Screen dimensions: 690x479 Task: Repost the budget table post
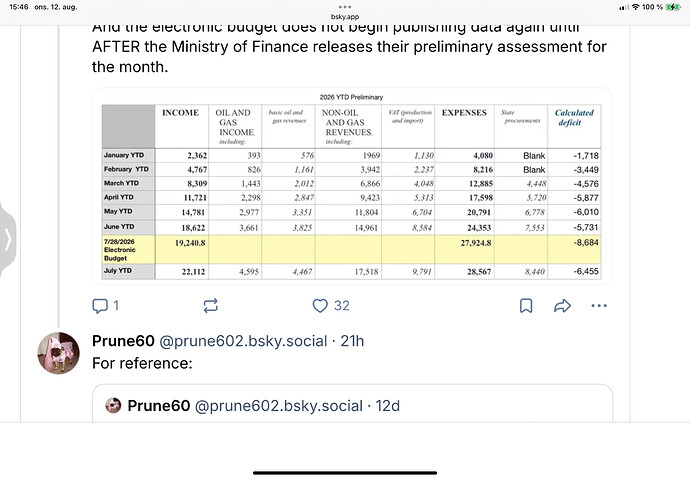[211, 306]
